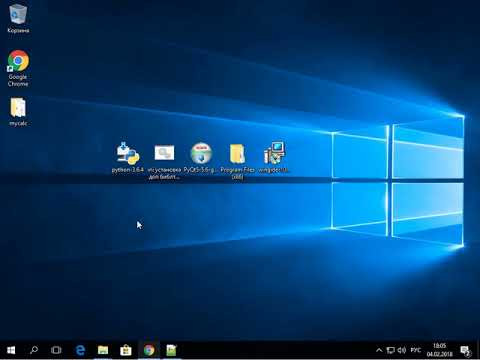Open Microsoft Store from taskbar
The image size is (480, 360).
click(x=126, y=350)
